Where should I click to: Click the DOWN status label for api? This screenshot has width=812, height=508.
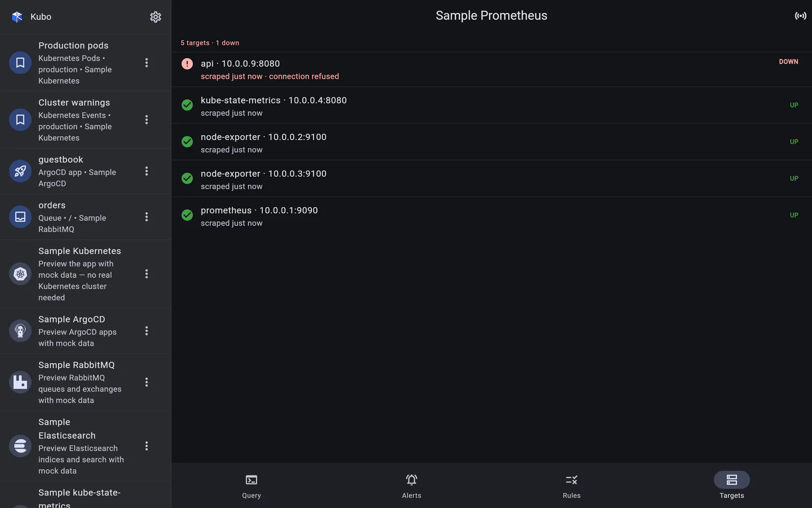pyautogui.click(x=788, y=61)
